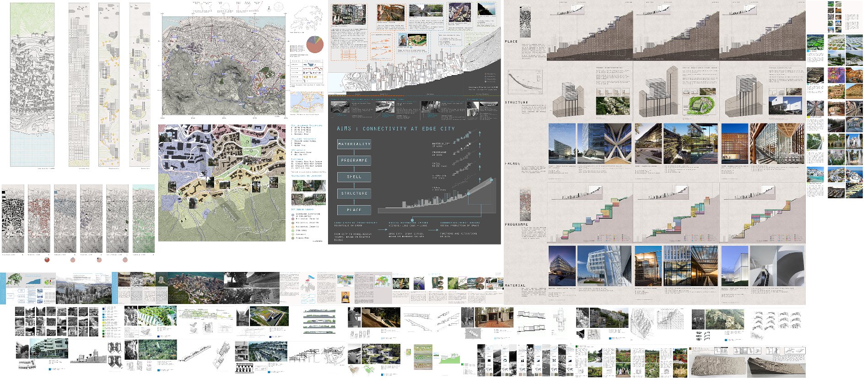Select the PLACE box in the dark aims panel

coord(354,210)
